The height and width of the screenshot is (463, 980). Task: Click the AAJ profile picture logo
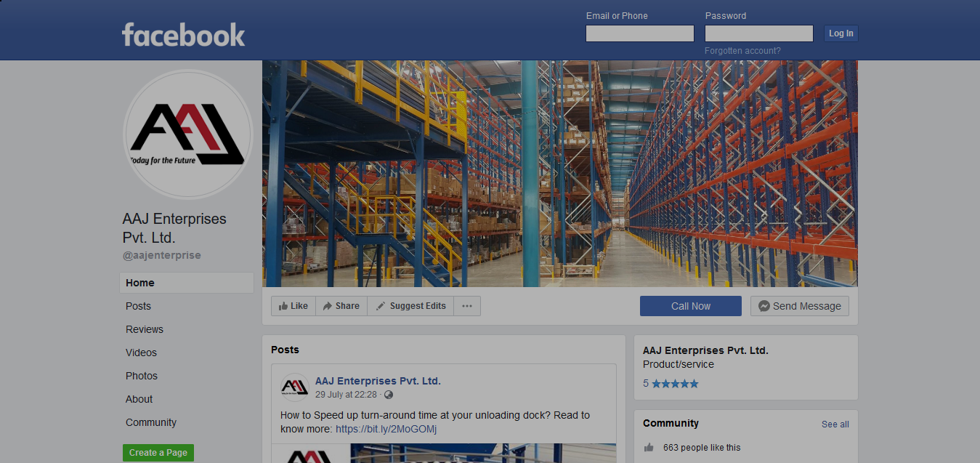(x=187, y=134)
